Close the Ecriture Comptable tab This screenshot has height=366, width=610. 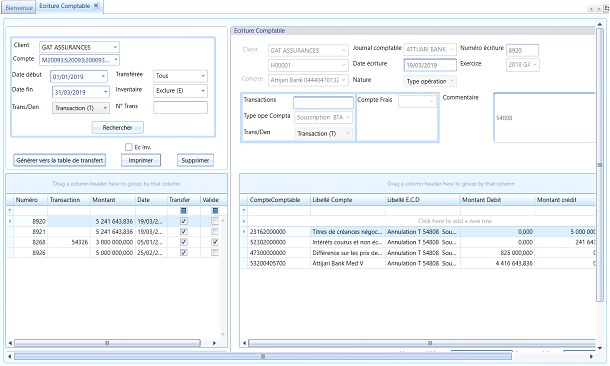tap(96, 6)
